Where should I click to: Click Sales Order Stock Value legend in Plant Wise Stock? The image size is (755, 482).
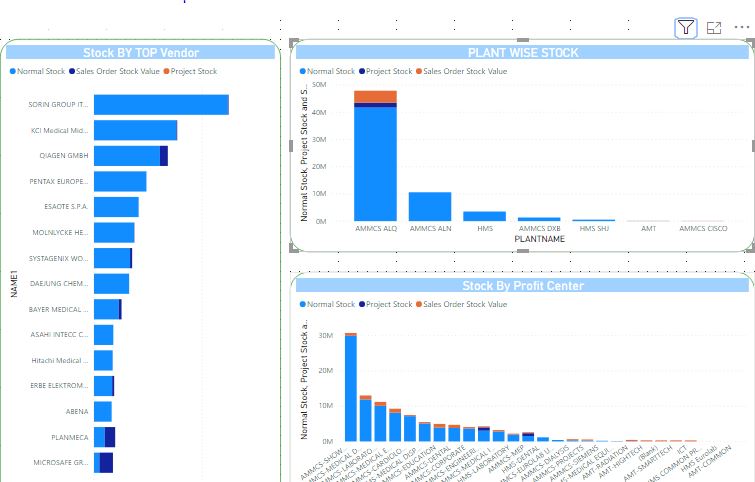pos(462,71)
